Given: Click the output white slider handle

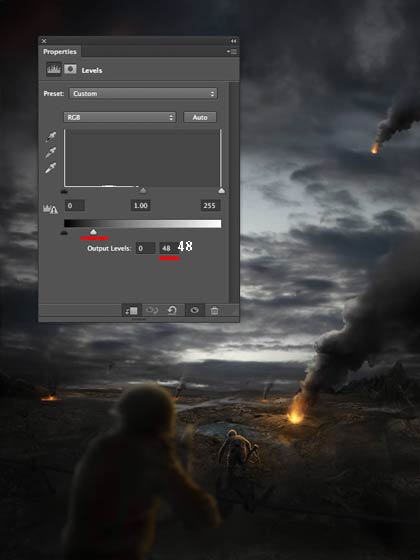Looking at the screenshot, I should pyautogui.click(x=93, y=232).
